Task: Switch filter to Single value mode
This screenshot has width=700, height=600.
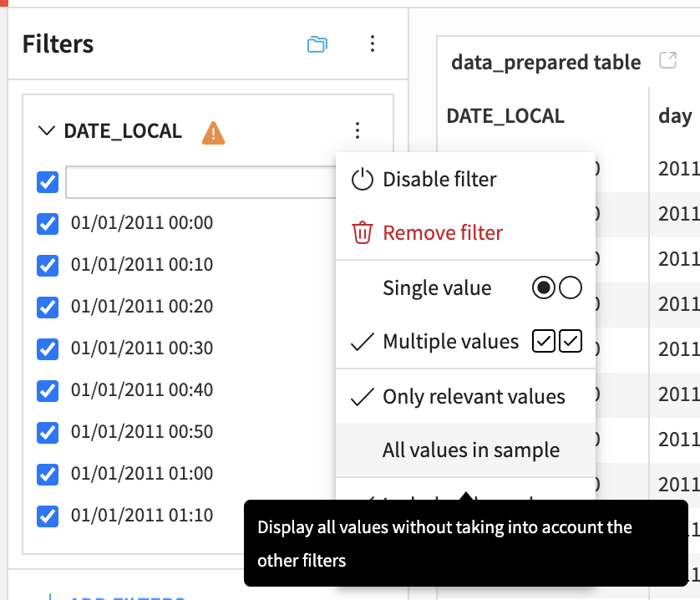Action: coord(465,287)
